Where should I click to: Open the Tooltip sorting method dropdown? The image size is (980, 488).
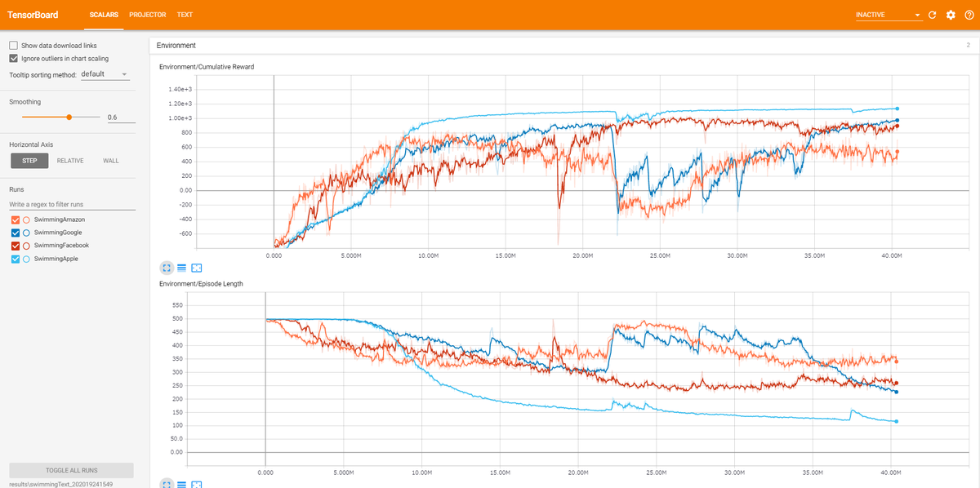(105, 74)
